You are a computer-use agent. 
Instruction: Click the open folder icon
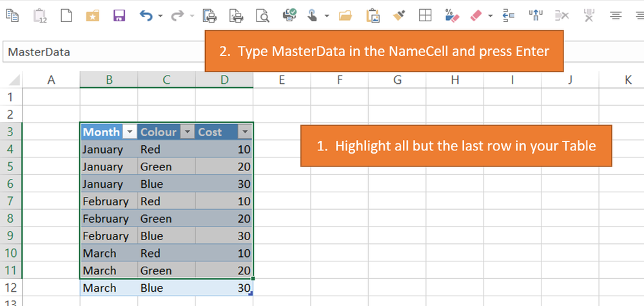click(346, 15)
